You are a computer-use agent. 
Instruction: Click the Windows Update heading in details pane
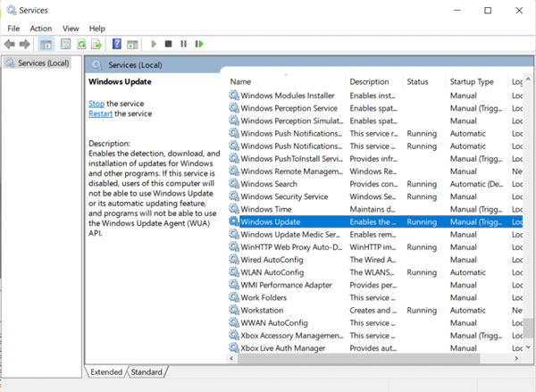[120, 81]
